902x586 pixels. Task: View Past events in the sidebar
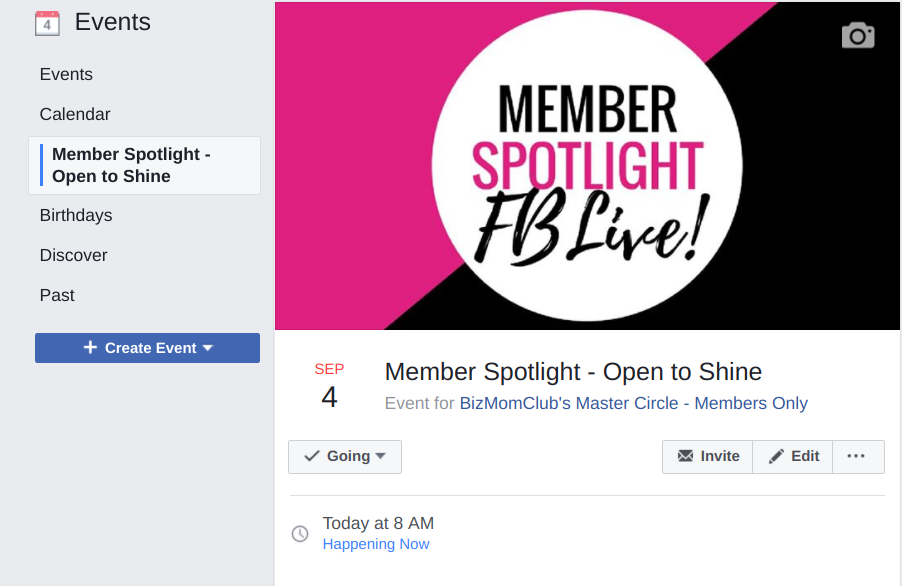pos(57,296)
